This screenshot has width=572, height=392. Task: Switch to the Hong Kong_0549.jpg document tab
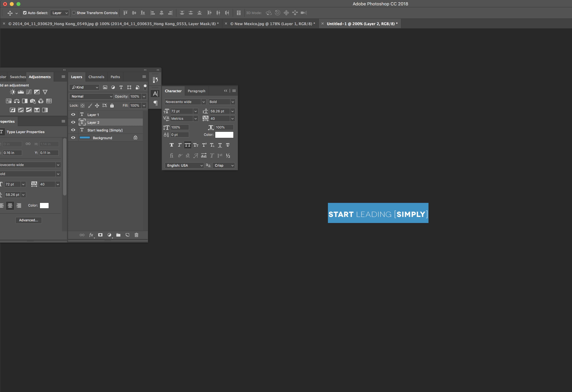[113, 24]
